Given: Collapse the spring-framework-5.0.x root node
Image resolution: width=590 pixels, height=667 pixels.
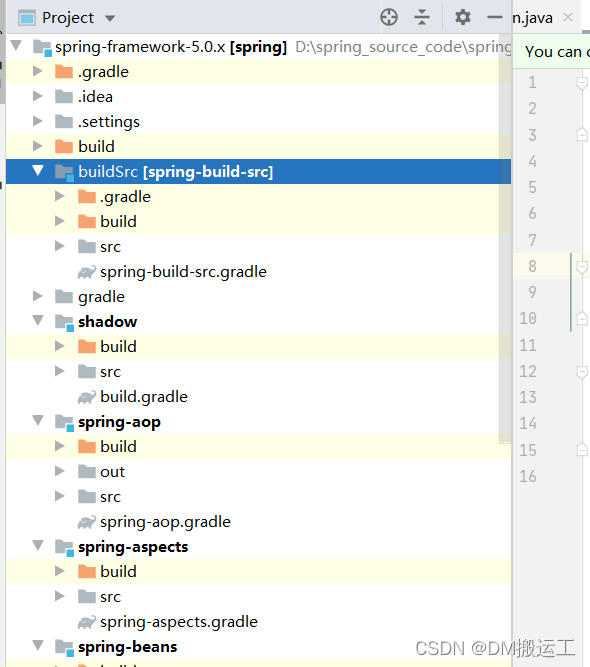Looking at the screenshot, I should (x=17, y=45).
